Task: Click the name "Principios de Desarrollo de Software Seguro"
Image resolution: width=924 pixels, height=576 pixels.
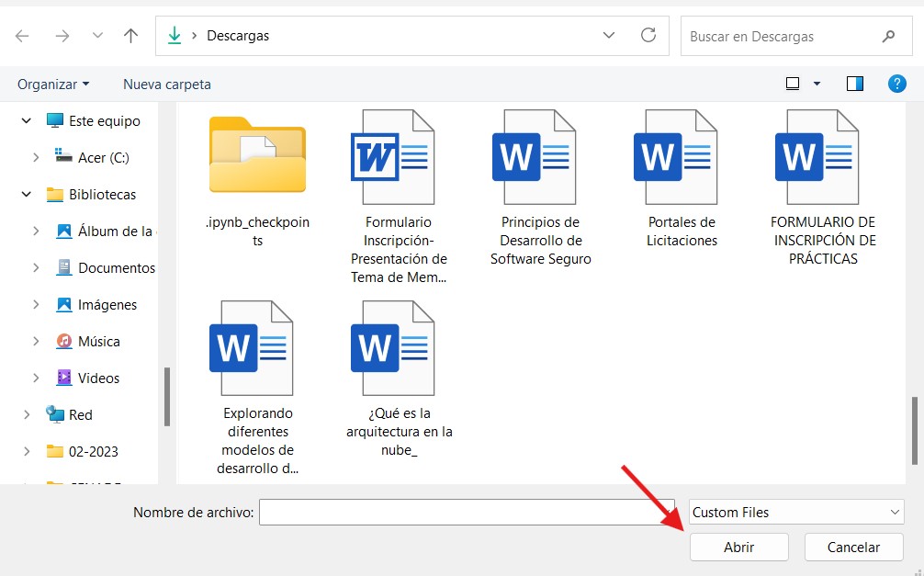Action: [x=541, y=241]
